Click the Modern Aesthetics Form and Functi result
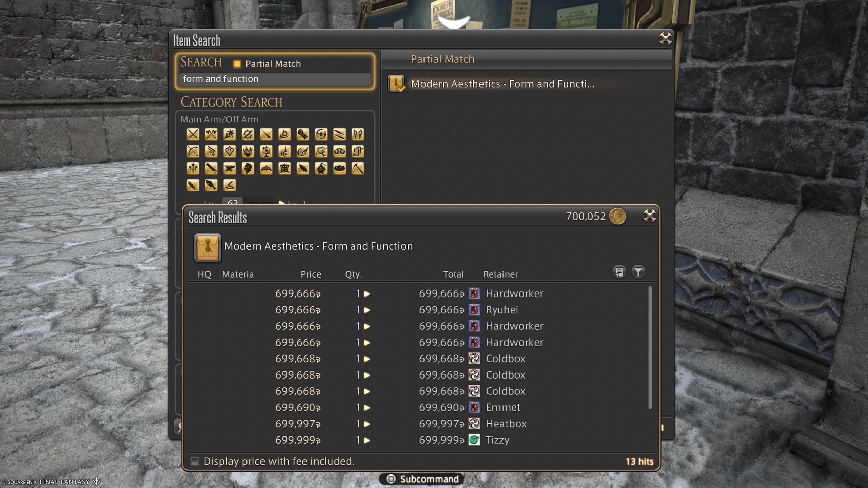This screenshot has width=868, height=488. pyautogui.click(x=503, y=83)
